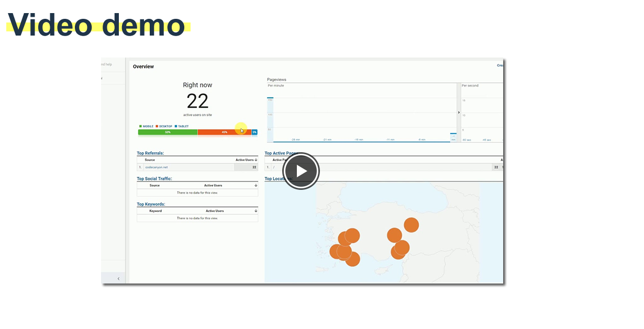The image size is (644, 329).
Task: Click the 'Video demo' heading
Action: [96, 24]
